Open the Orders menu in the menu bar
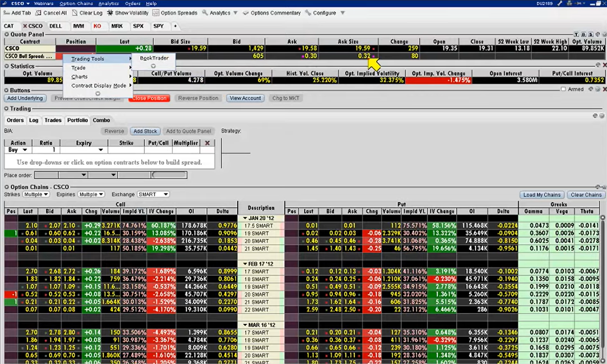 (133, 3)
